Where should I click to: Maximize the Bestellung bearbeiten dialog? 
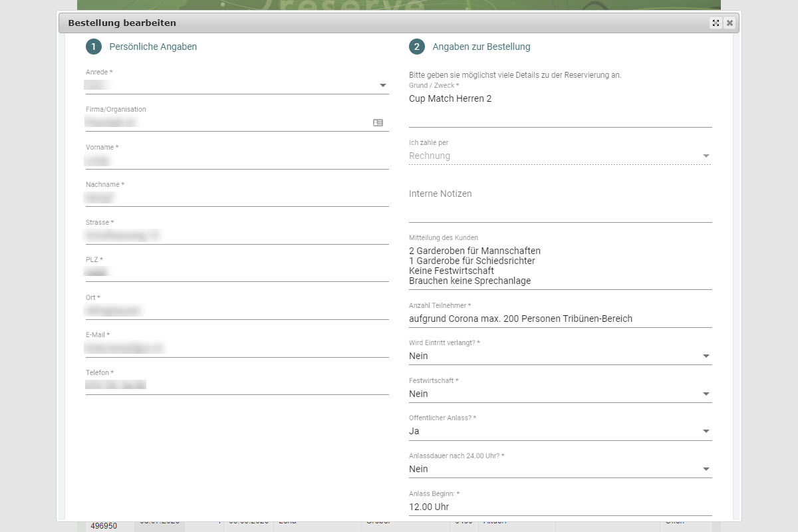pyautogui.click(x=716, y=23)
